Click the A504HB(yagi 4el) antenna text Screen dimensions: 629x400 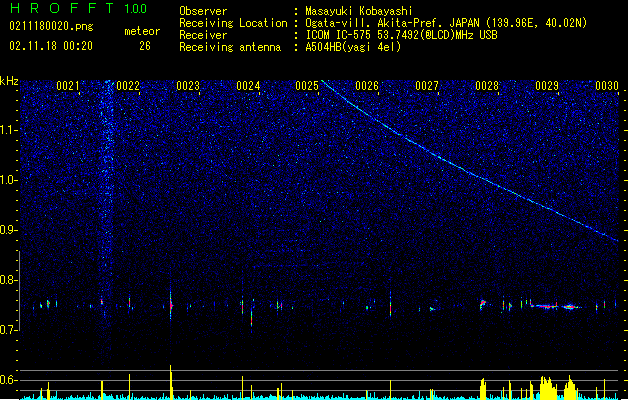[353, 47]
